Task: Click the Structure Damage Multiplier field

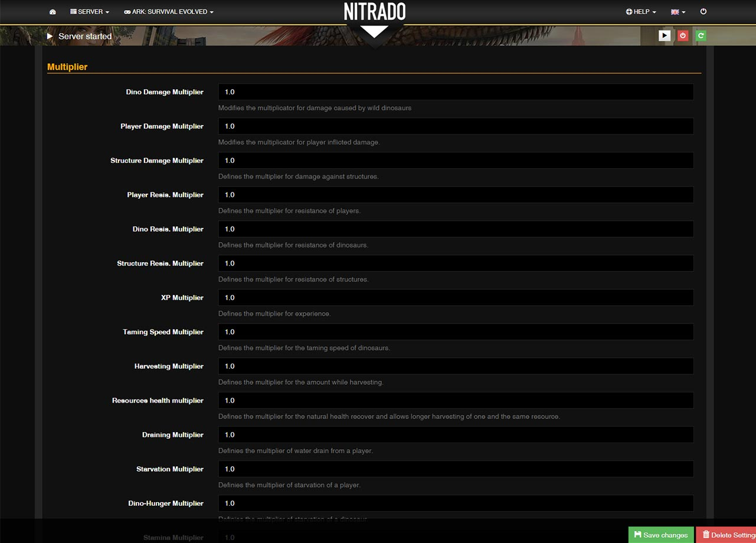Action: pos(456,161)
